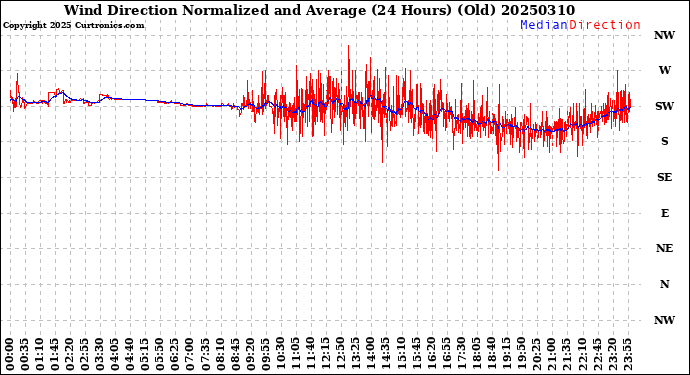690x375 pixels.
Task: Click the 01:10 time axis label
Action: (40, 354)
